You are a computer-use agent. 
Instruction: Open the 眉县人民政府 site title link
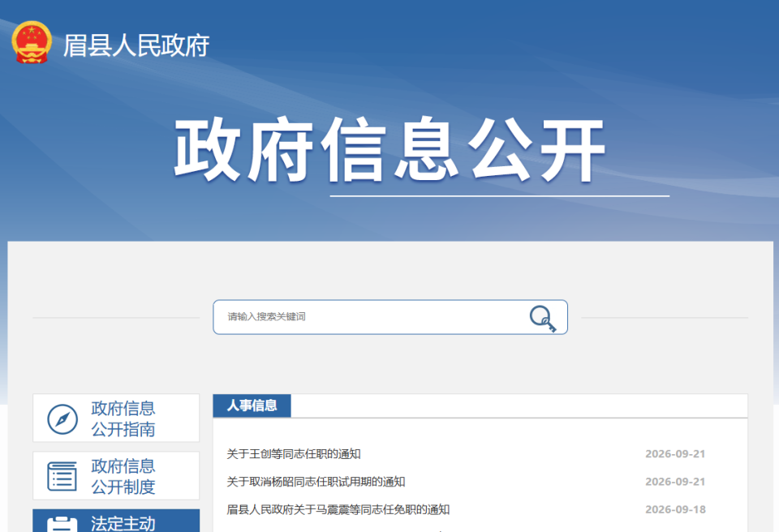136,45
